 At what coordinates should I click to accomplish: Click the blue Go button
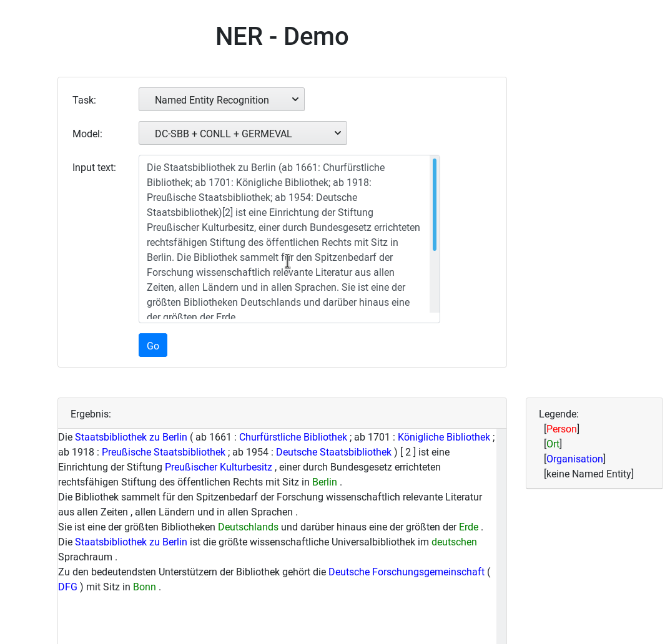pos(153,345)
